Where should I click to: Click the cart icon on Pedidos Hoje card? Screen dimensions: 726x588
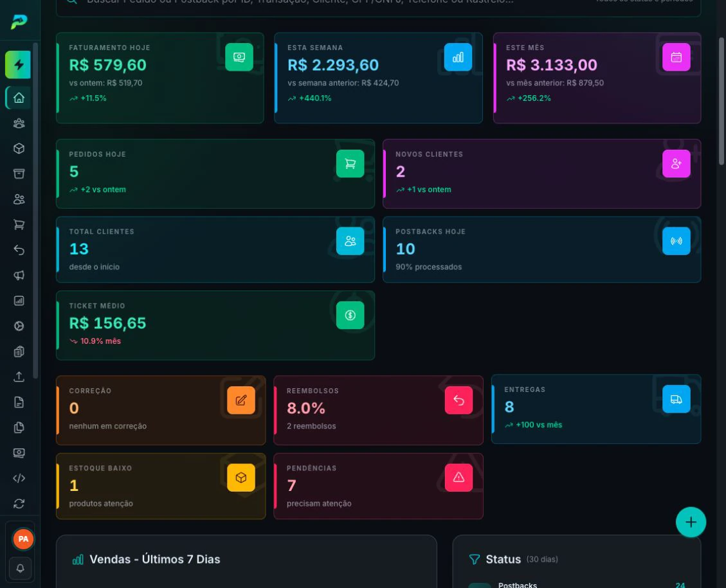point(350,163)
